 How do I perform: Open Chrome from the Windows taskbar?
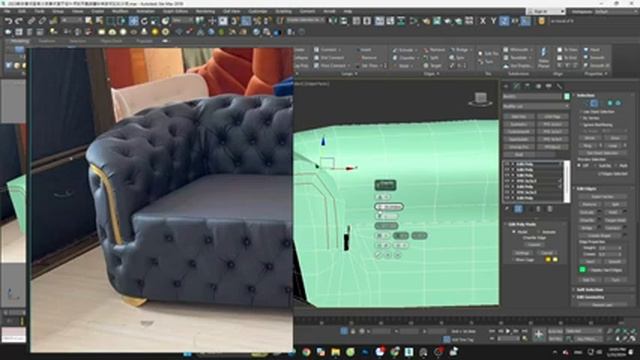click(x=306, y=351)
